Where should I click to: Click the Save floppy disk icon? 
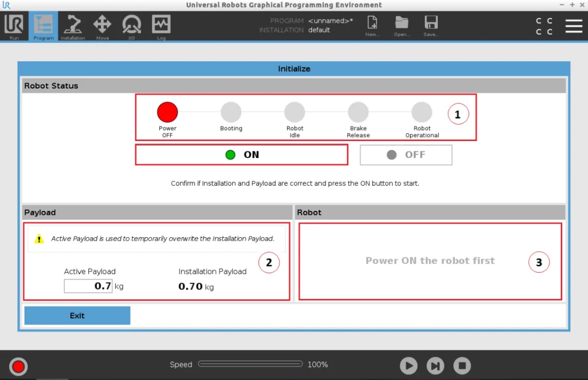click(431, 26)
